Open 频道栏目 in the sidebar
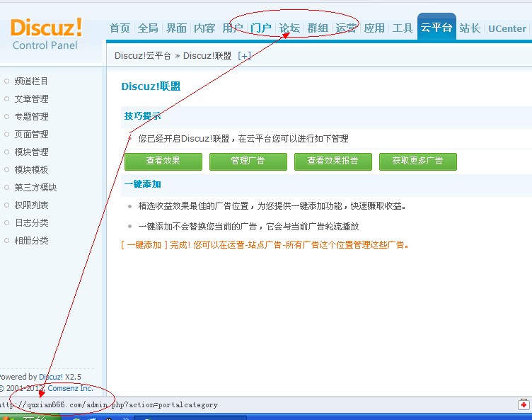 (31, 81)
